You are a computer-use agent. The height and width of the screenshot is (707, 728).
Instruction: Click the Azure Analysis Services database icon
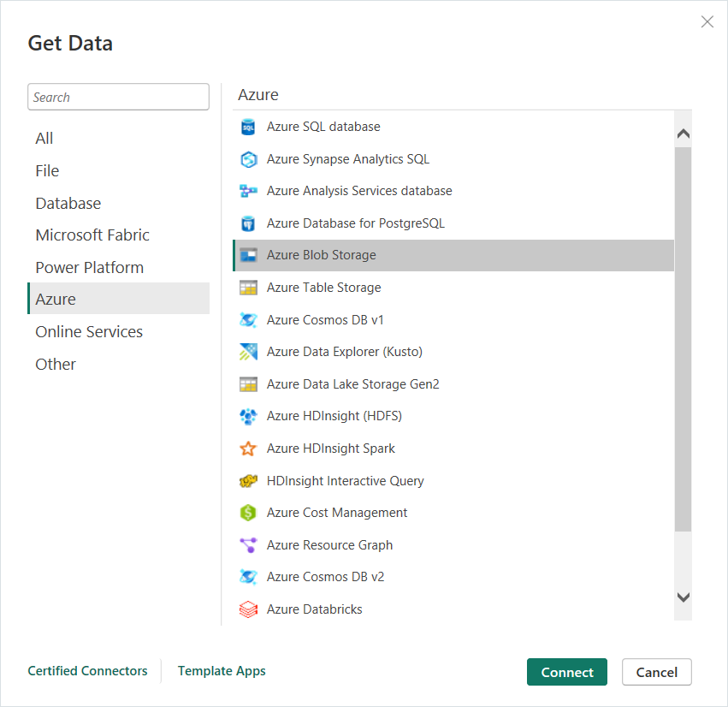pos(248,191)
